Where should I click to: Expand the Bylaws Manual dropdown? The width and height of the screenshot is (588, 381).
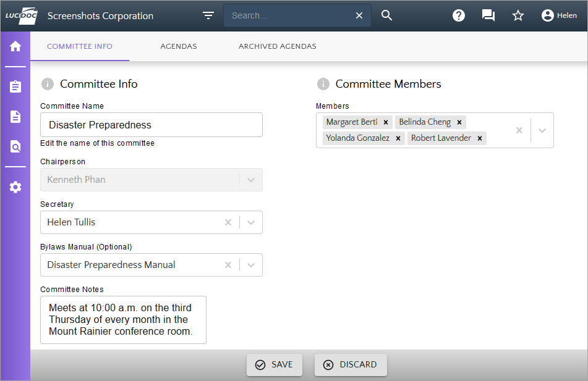coord(251,265)
